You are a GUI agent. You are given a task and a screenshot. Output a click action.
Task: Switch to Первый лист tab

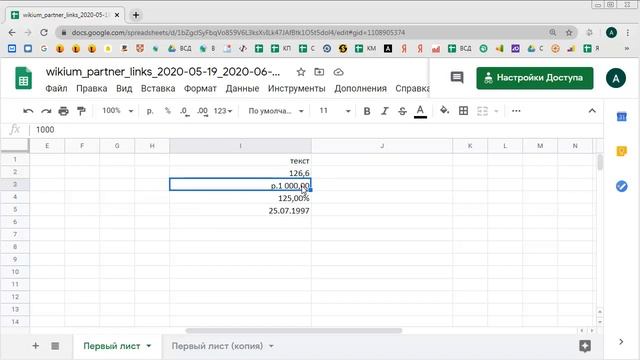point(112,346)
